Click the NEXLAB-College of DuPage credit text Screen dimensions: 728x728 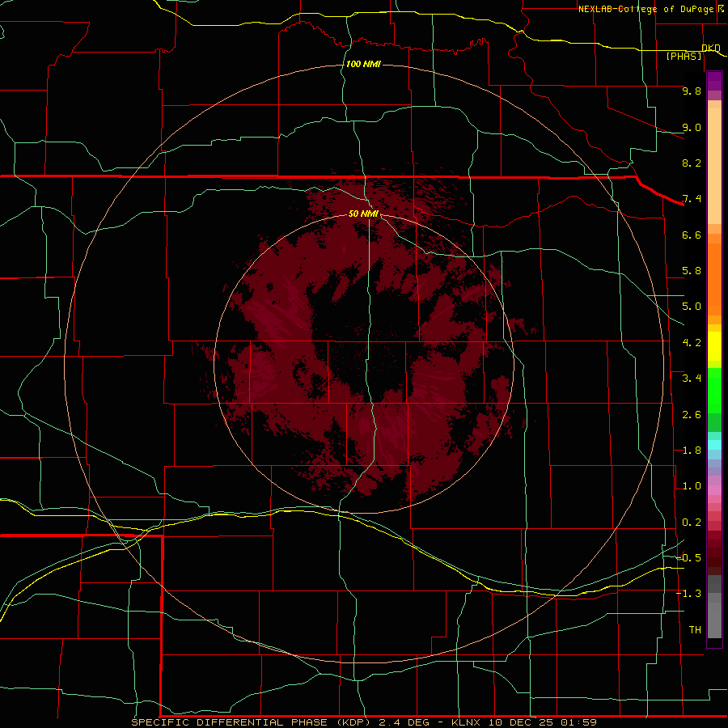[x=645, y=9]
